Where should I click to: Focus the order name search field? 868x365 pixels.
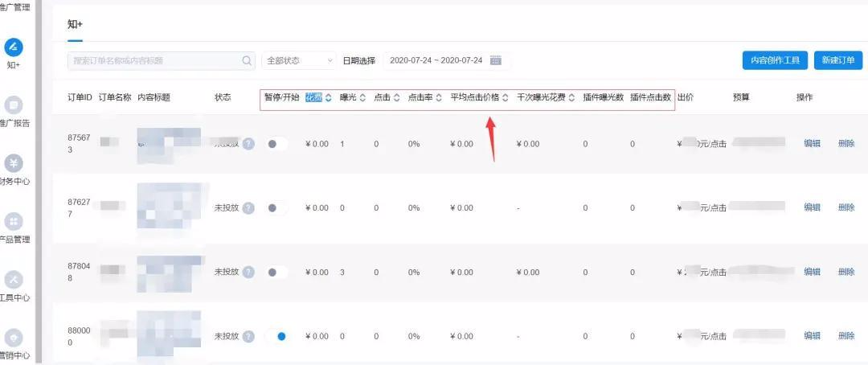coord(161,61)
